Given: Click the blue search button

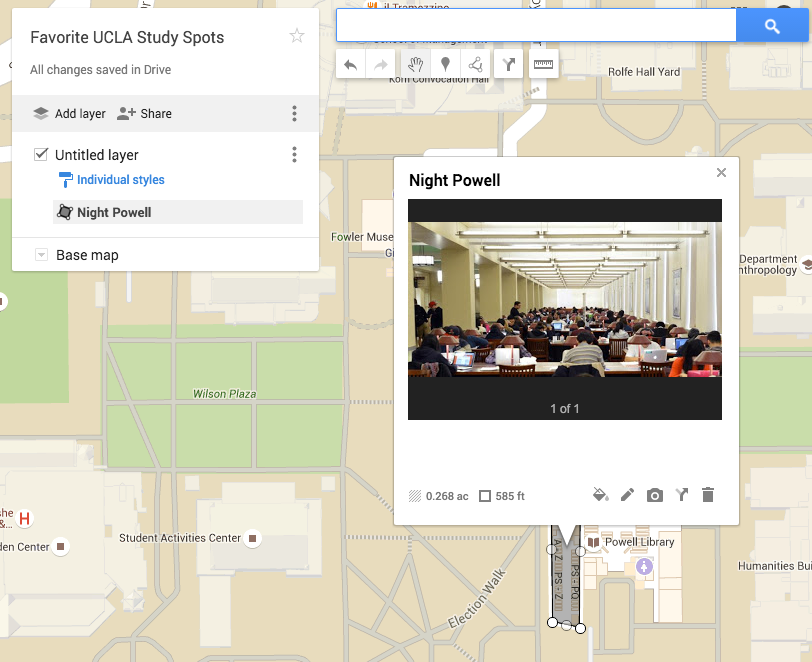Looking at the screenshot, I should point(772,25).
